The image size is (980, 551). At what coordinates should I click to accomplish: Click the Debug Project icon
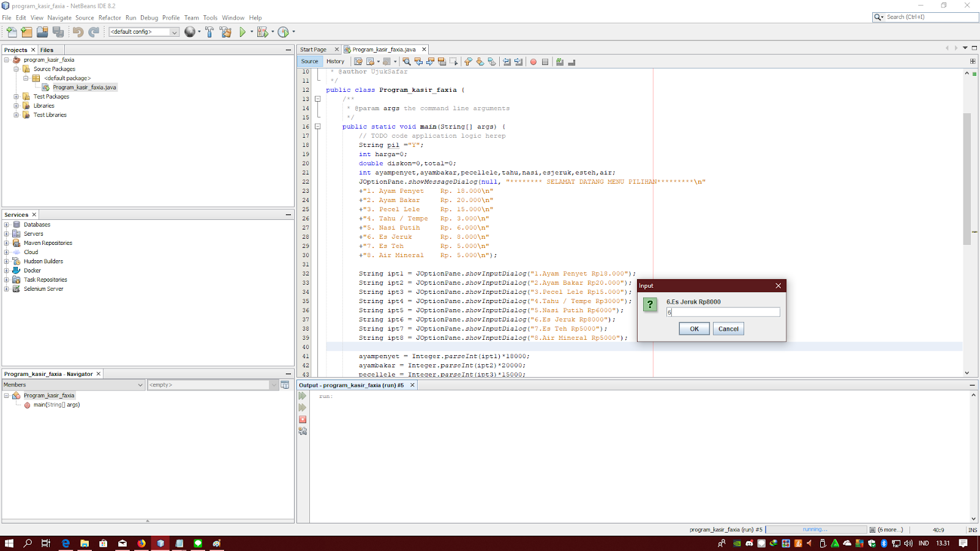point(262,32)
